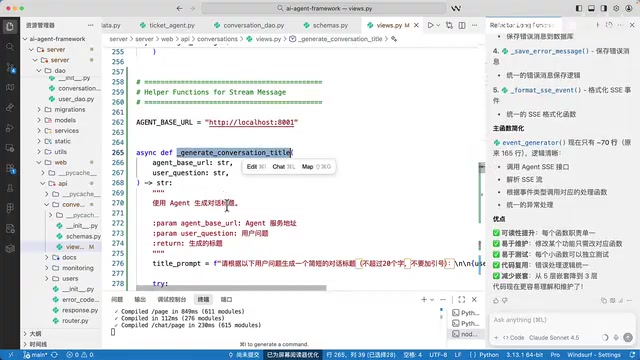Click the Ask anything chat input

[562, 320]
